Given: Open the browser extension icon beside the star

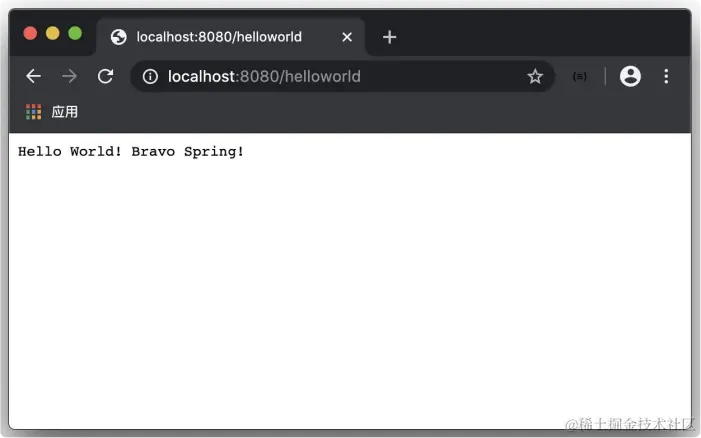Looking at the screenshot, I should pos(579,76).
